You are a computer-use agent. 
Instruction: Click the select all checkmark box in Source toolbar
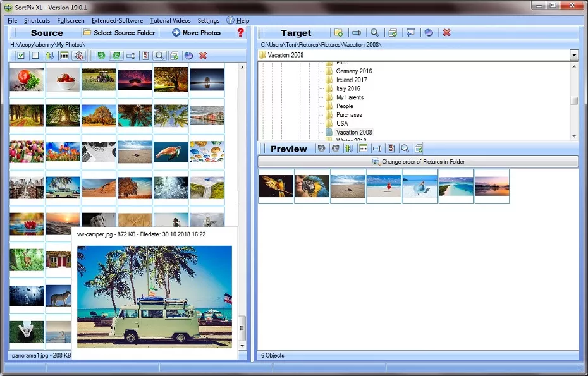[x=21, y=56]
